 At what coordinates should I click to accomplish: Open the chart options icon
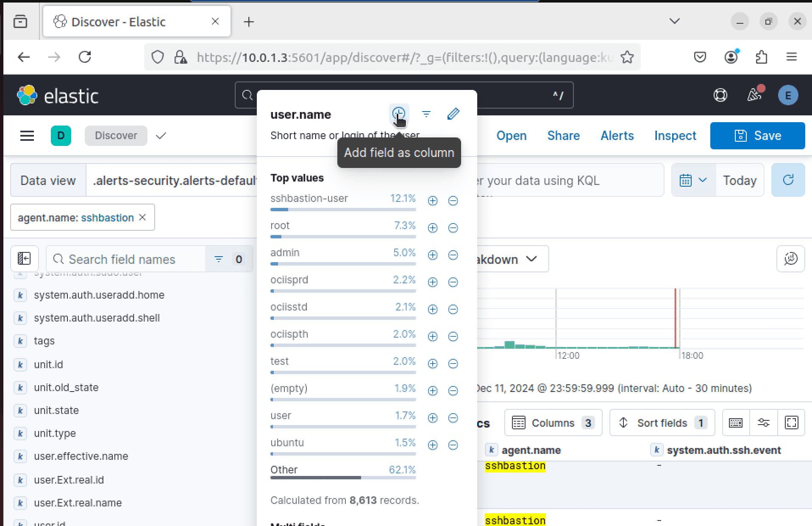click(x=791, y=259)
